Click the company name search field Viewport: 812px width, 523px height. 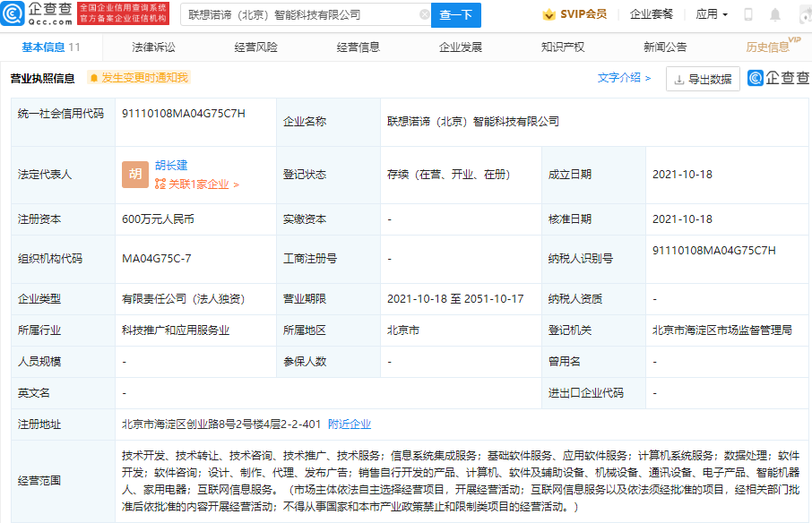300,15
